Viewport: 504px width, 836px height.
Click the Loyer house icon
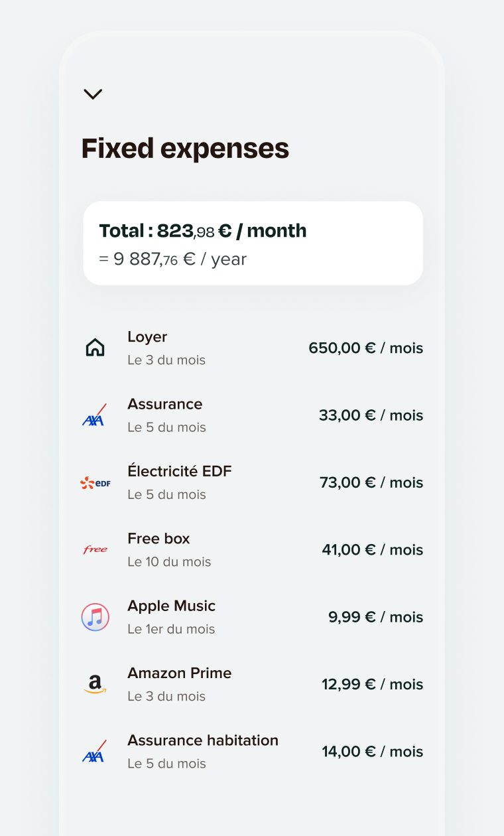[95, 348]
